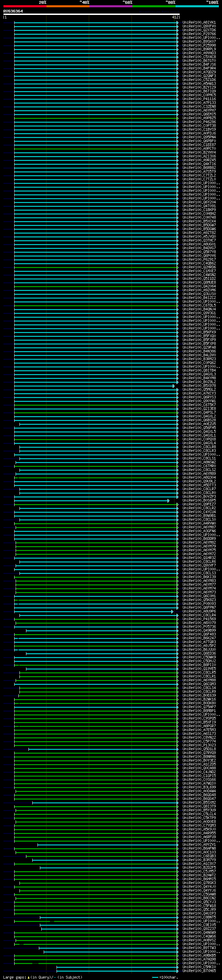The height and width of the screenshot is (980, 222).
Task: Select the UniRef100_Q6BS28 label
Action: (x=199, y=420)
